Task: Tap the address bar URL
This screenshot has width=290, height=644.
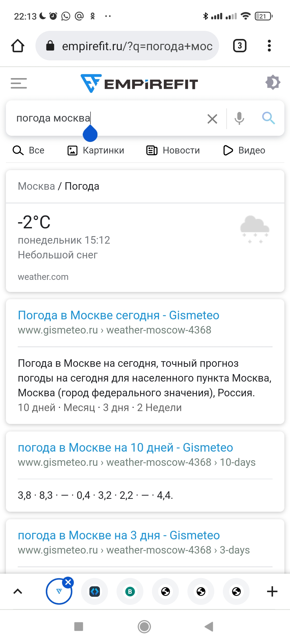Action: coord(137,46)
